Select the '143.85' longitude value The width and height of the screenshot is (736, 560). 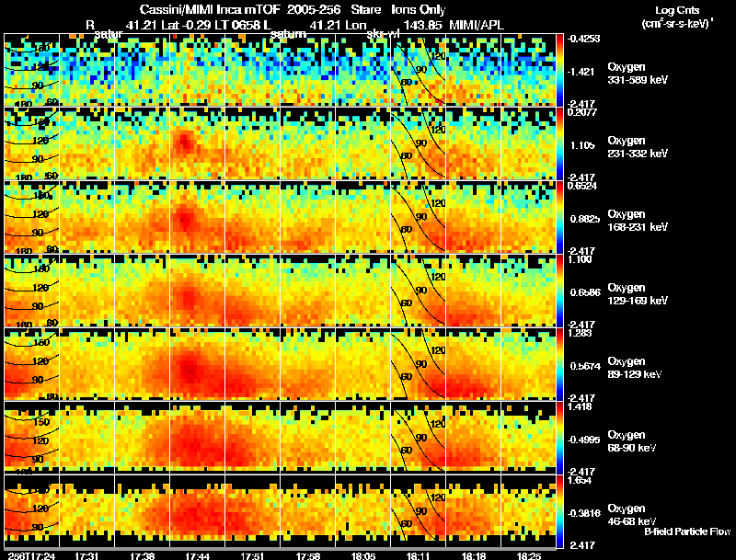(422, 25)
